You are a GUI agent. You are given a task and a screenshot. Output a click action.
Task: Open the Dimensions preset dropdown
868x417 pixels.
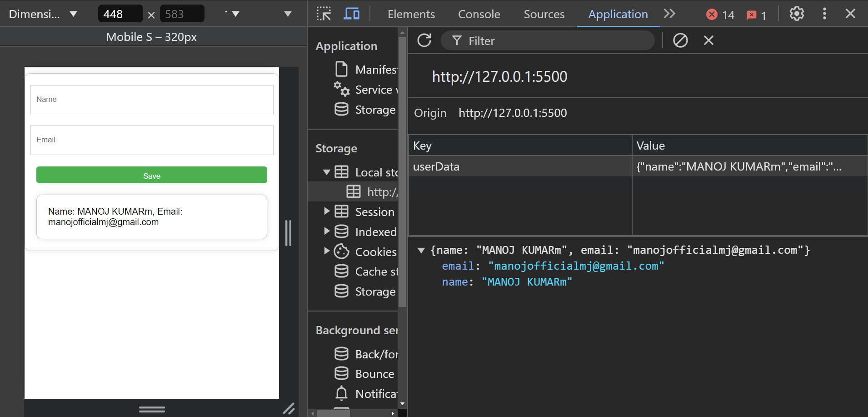click(x=44, y=14)
